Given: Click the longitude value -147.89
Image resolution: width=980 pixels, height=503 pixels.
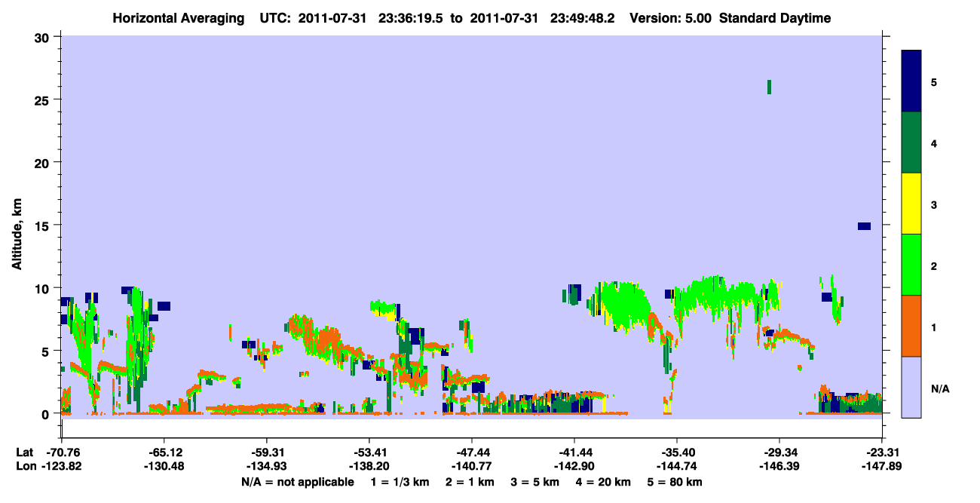Looking at the screenshot, I should coord(881,466).
